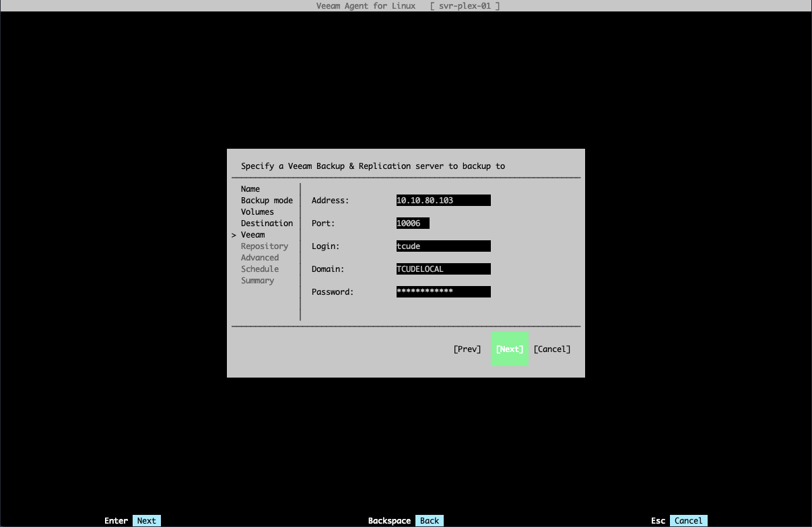Viewport: 812px width, 527px height.
Task: Click the [Cancel] button
Action: [x=552, y=349]
